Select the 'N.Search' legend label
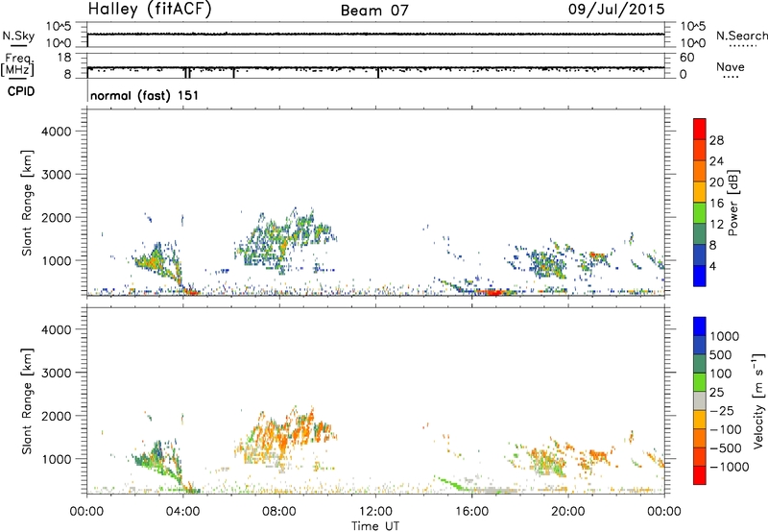The image size is (768, 532). [x=741, y=36]
